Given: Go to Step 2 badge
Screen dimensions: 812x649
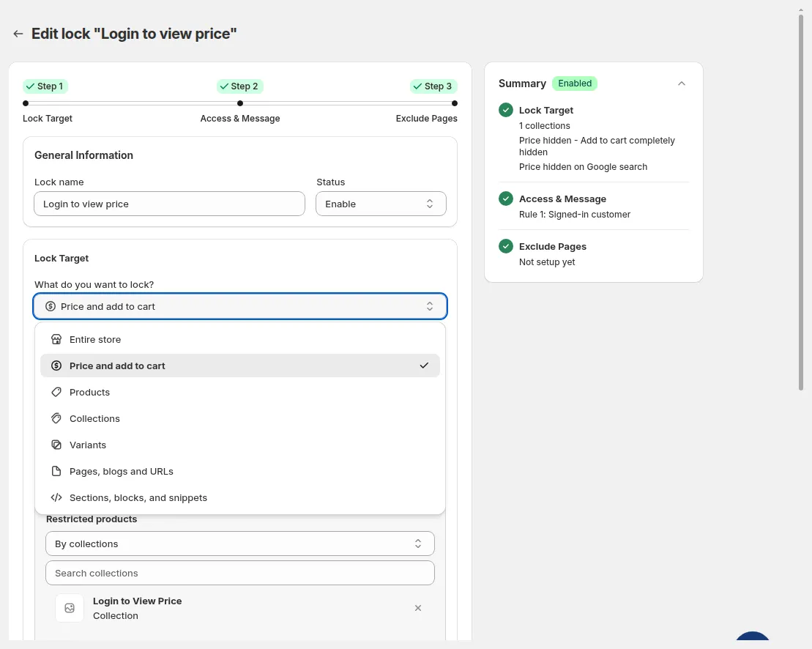Looking at the screenshot, I should [x=240, y=86].
